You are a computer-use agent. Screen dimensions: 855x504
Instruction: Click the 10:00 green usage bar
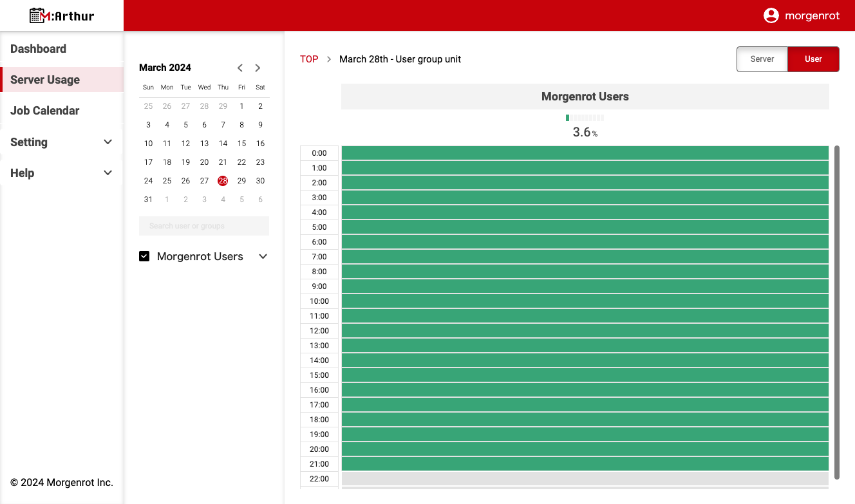click(x=585, y=301)
